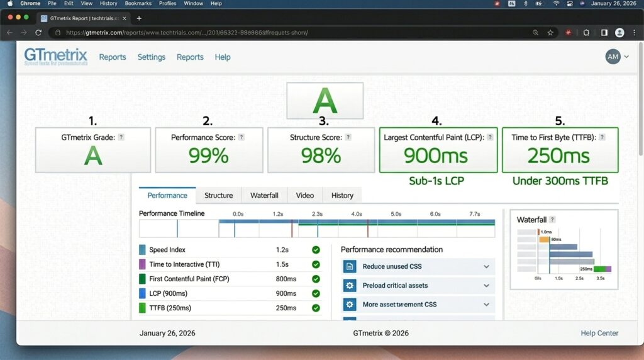Click the purple TTI color swatch
Image resolution: width=644 pixels, height=360 pixels.
142,264
